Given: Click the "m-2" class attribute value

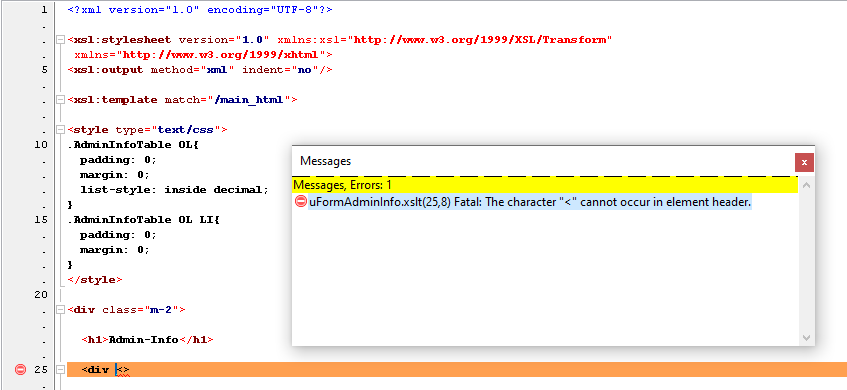Looking at the screenshot, I should click(161, 310).
